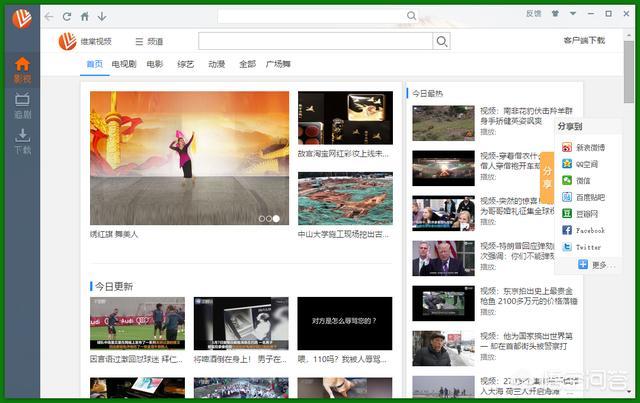640x403 pixels.
Task: Click the down-arrow download icon in toolbar
Action: coord(102,16)
